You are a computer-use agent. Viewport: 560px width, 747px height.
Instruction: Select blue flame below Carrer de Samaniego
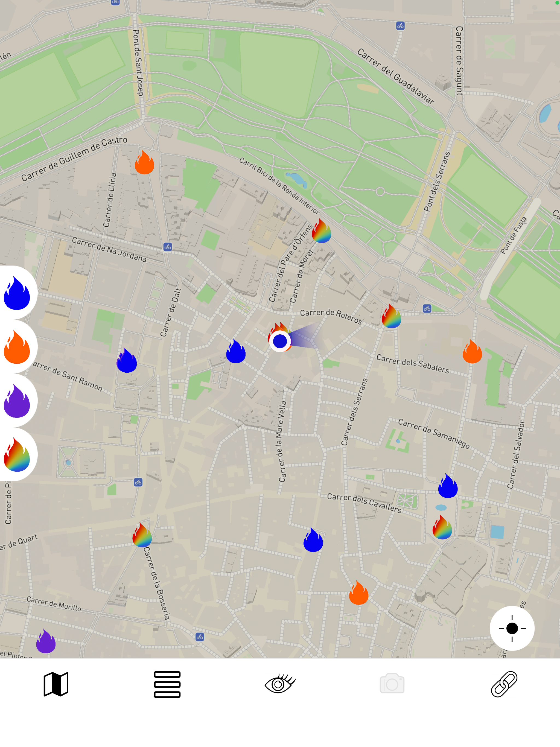click(x=448, y=486)
